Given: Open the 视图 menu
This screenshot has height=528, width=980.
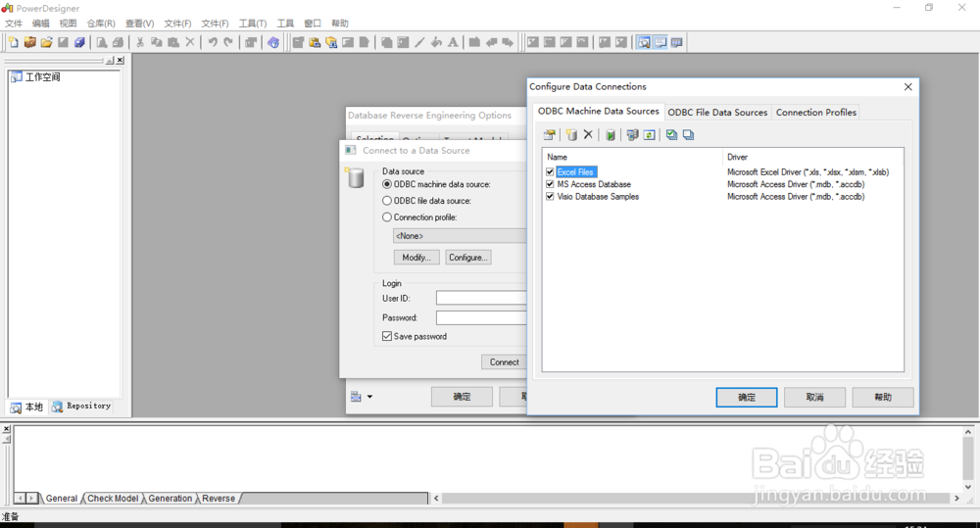Looking at the screenshot, I should point(68,24).
